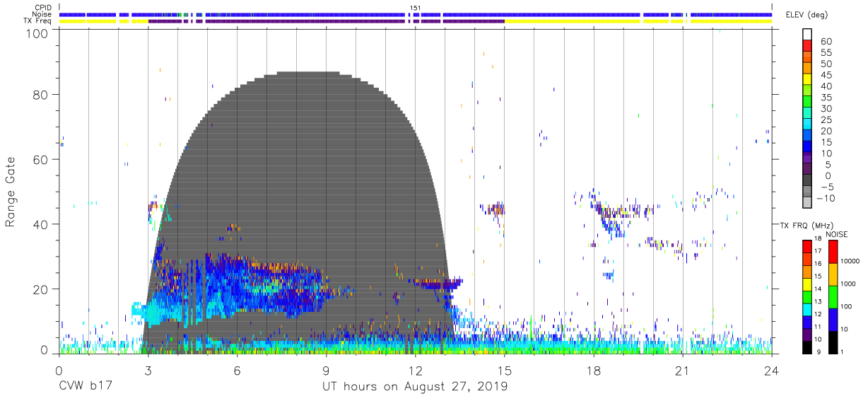The image size is (868, 401).
Task: Click 'UT hours on August 27, 2019' axis title
Action: pyautogui.click(x=415, y=387)
